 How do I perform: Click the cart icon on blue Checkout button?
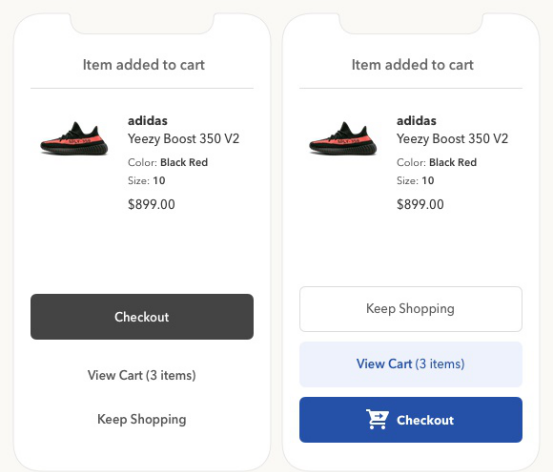pos(377,419)
